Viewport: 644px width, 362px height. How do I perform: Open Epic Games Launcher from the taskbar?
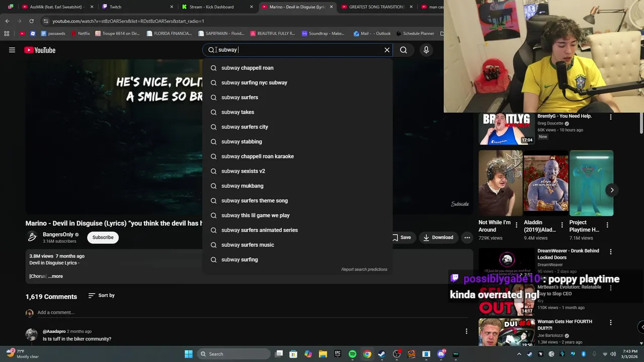click(x=338, y=354)
